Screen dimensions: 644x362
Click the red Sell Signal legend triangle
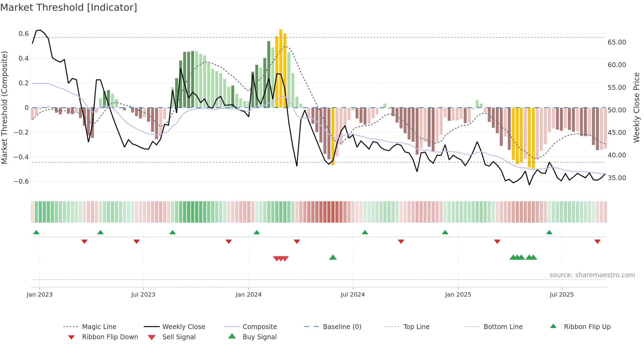[152, 337]
